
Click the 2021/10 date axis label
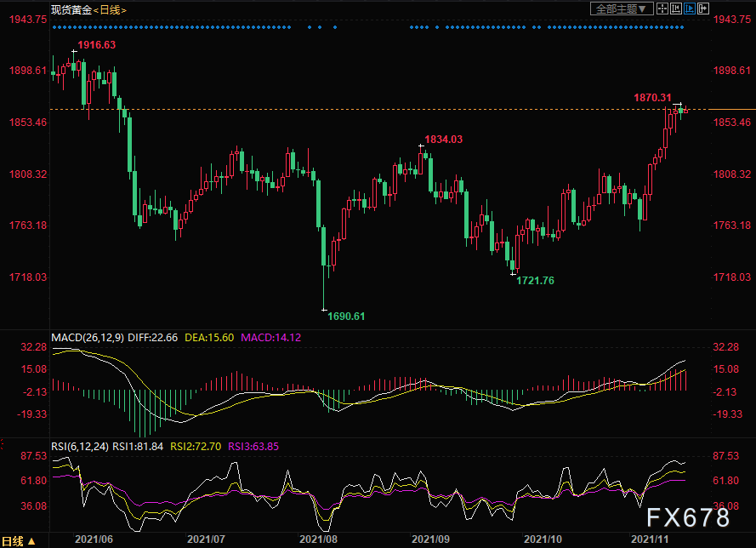pyautogui.click(x=543, y=539)
